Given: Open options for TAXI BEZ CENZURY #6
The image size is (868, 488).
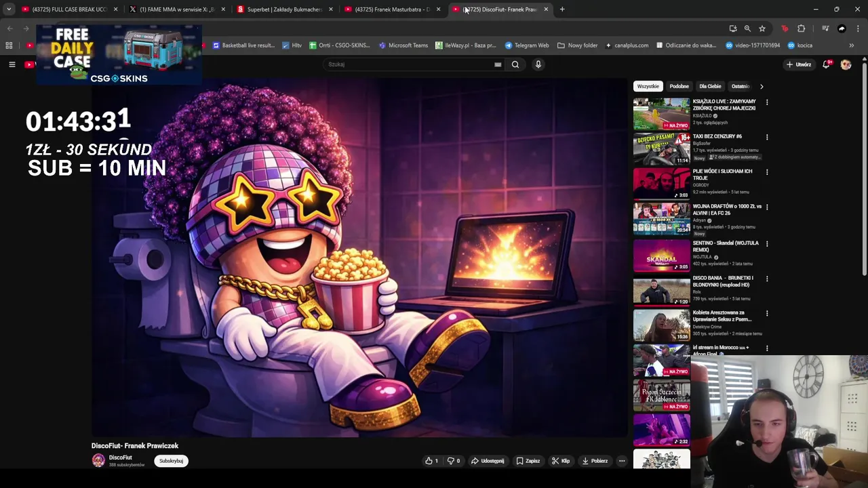Looking at the screenshot, I should (x=767, y=137).
